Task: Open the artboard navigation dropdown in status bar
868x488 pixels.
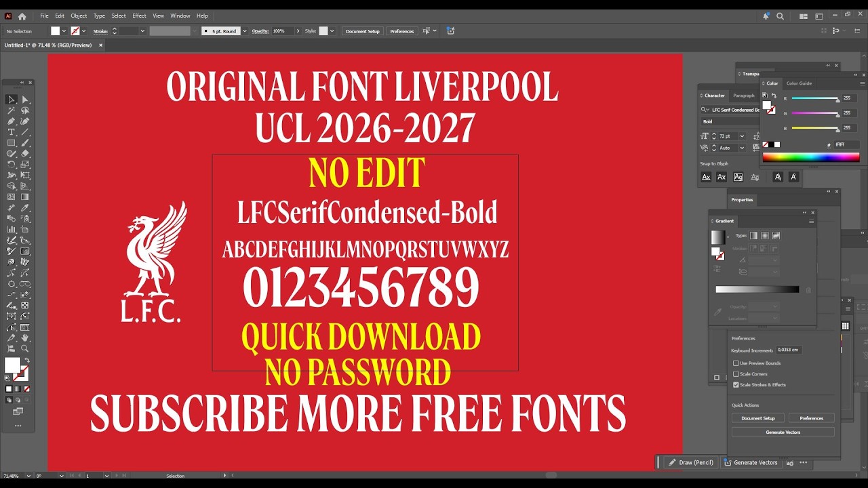Action: click(x=106, y=476)
